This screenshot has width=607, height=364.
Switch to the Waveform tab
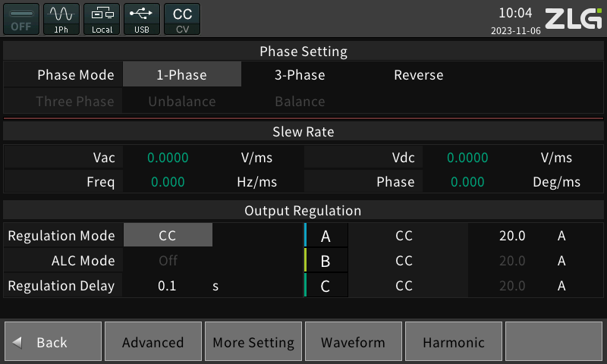pos(353,343)
